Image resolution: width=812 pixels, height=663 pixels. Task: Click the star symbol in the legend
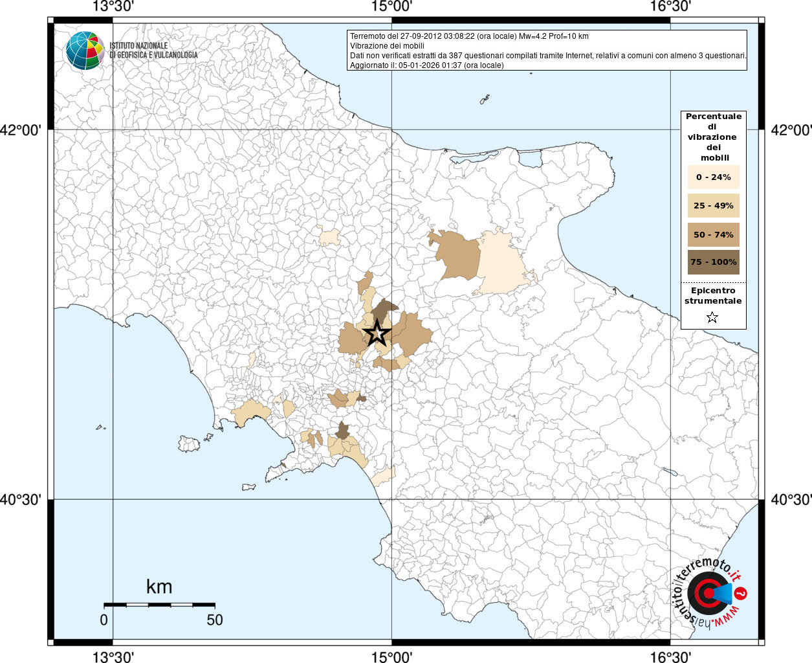(712, 317)
